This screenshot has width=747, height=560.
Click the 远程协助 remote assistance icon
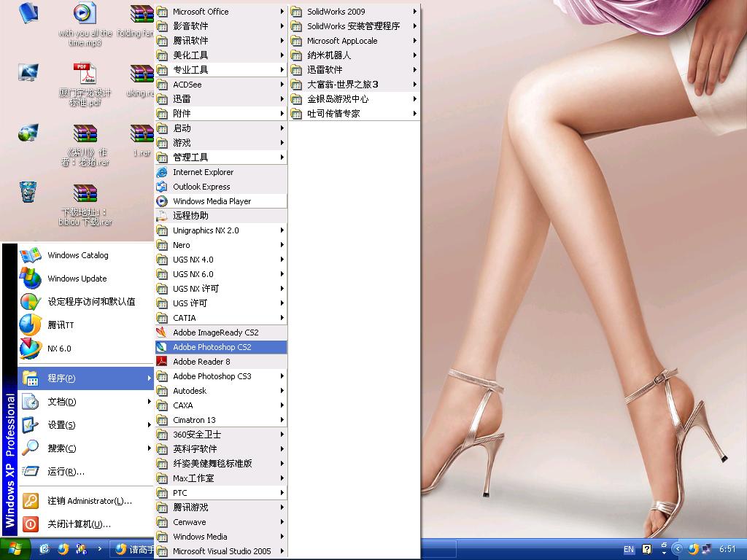coord(162,216)
